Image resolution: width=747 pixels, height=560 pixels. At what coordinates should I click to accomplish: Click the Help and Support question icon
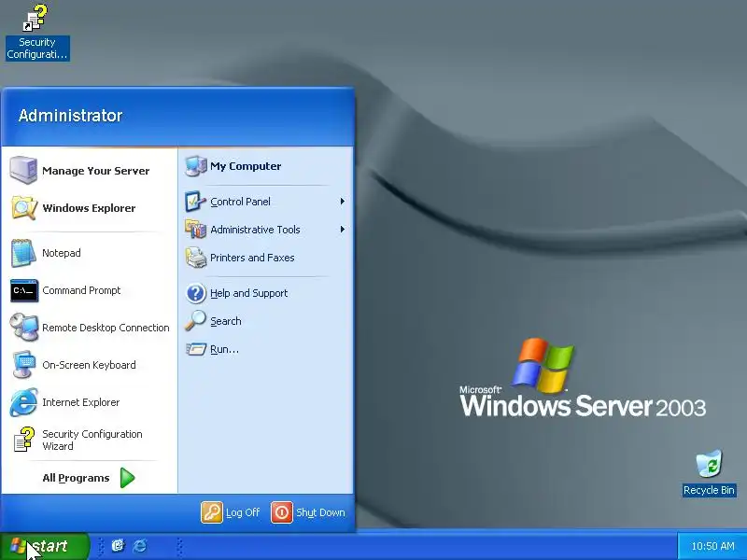point(196,293)
